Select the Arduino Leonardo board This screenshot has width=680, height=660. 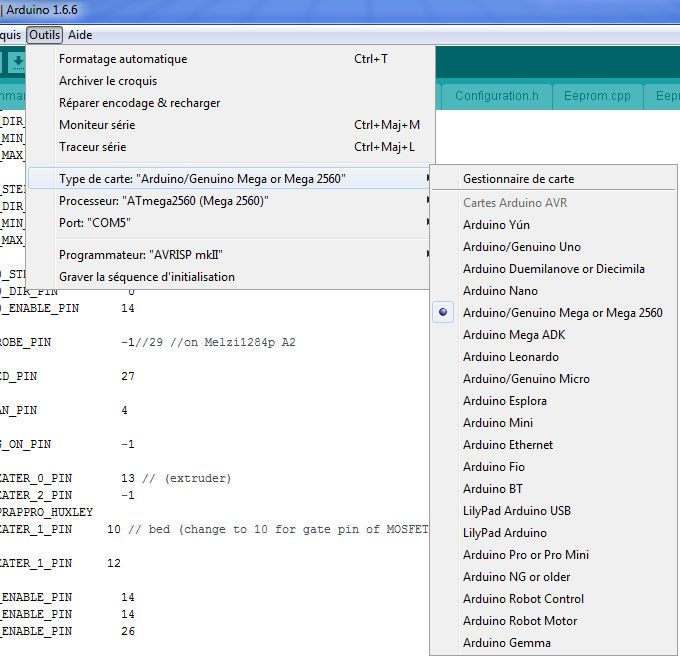pos(554,357)
